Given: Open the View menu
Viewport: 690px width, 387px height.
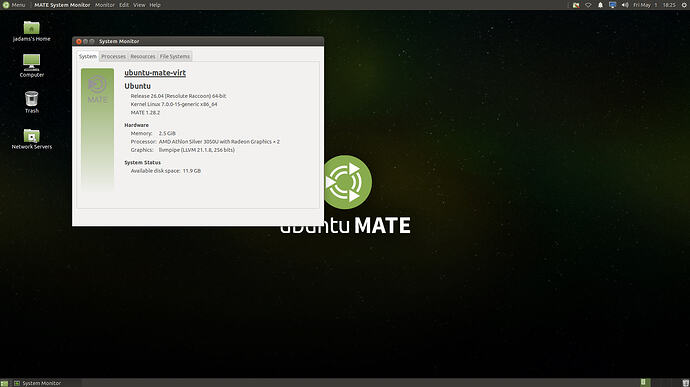Looking at the screenshot, I should 139,5.
